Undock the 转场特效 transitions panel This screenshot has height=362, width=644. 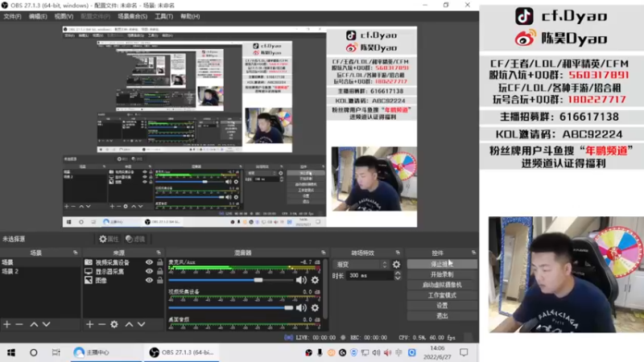(x=398, y=253)
